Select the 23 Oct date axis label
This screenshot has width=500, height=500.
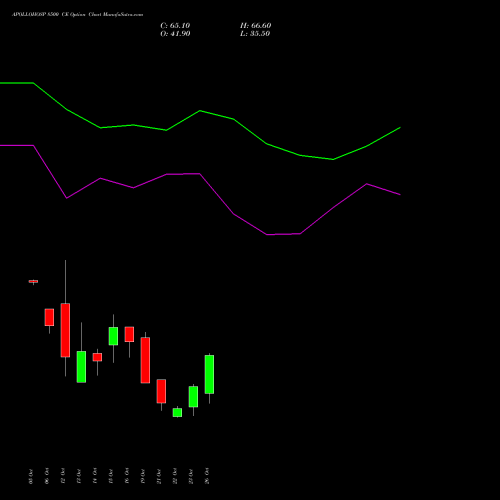tap(191, 476)
